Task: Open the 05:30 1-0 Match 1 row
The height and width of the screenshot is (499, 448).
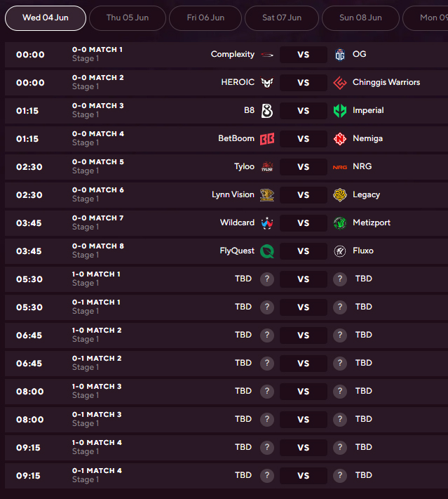Action: pyautogui.click(x=226, y=279)
